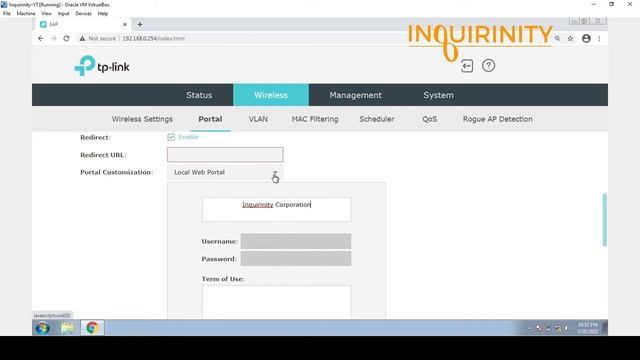Click the Redirect URL input field
Screen dimensions: 640x360
(x=225, y=155)
